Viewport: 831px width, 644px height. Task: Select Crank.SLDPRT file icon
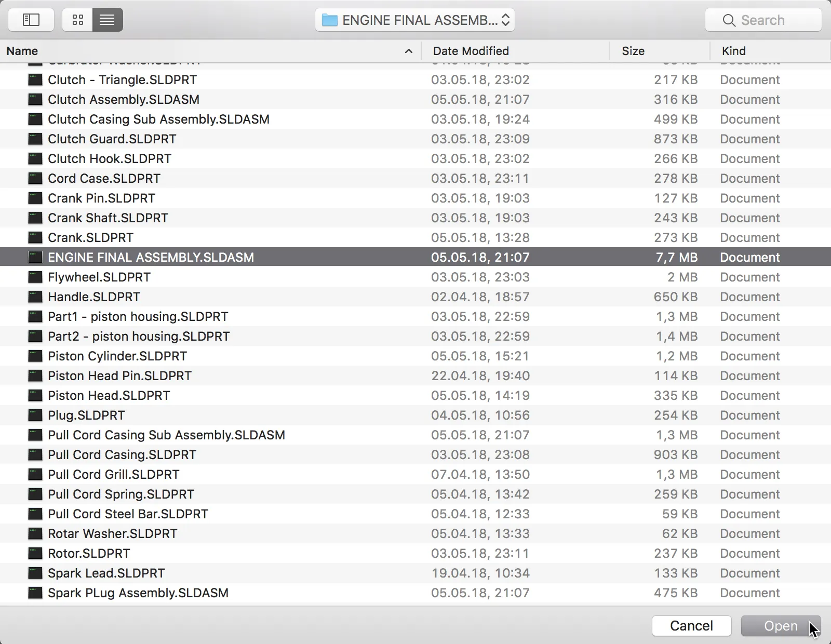point(35,237)
